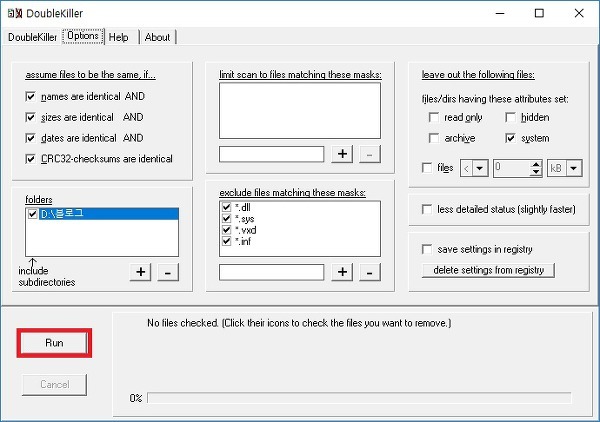Click the 'No files checked' status text

pos(299,323)
